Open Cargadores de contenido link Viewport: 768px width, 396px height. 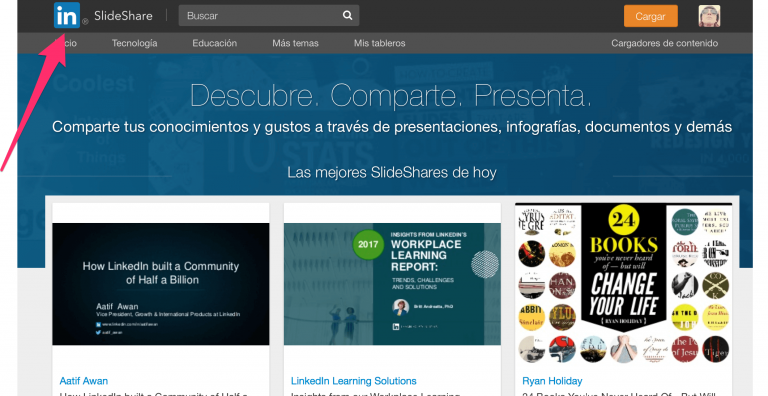click(665, 43)
